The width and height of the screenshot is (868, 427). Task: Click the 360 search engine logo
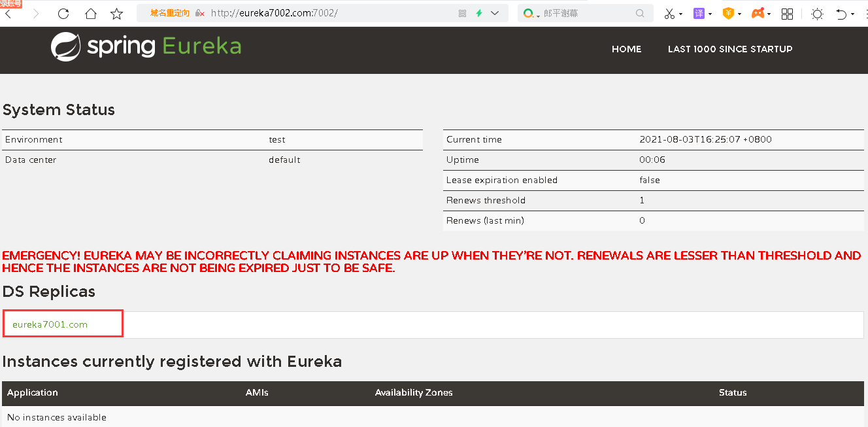(528, 13)
